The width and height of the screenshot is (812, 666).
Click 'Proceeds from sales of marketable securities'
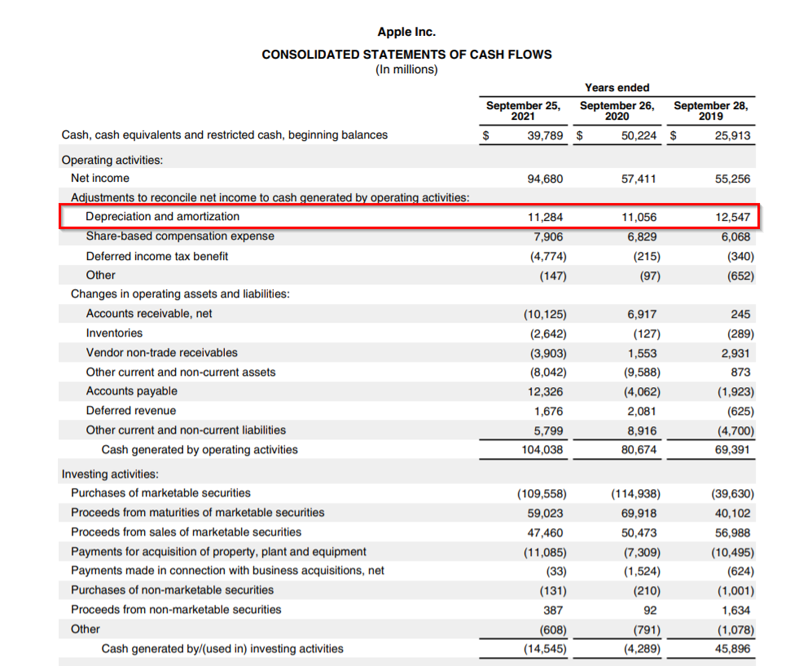[x=186, y=532]
